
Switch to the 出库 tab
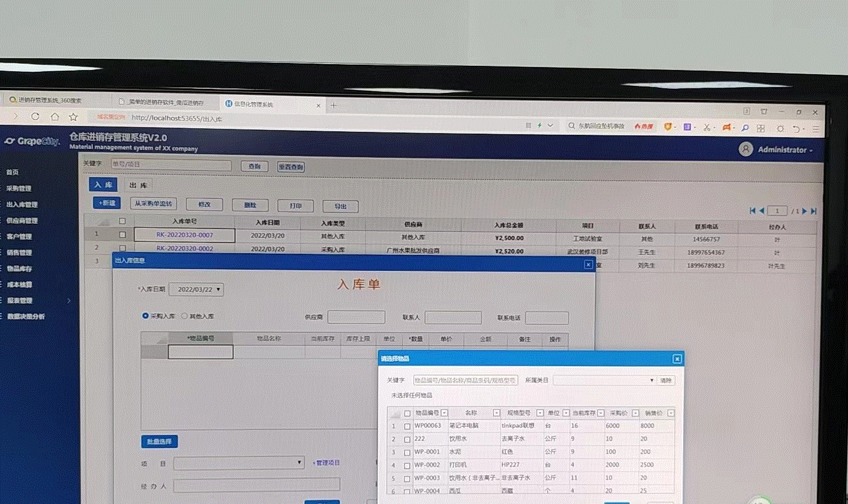tap(138, 185)
